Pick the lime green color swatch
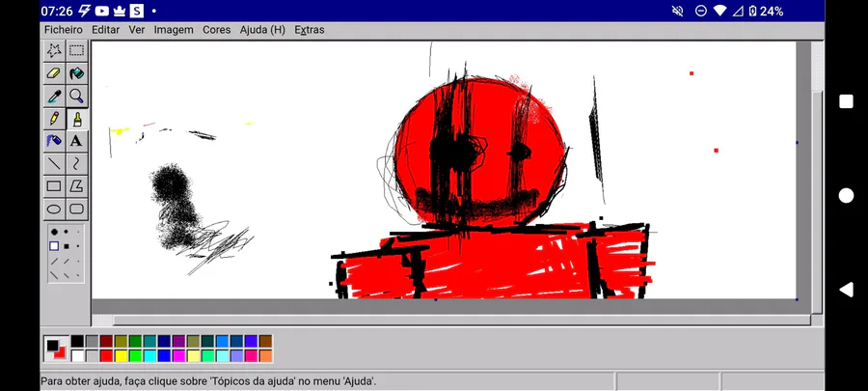868x391 pixels. pos(135,355)
